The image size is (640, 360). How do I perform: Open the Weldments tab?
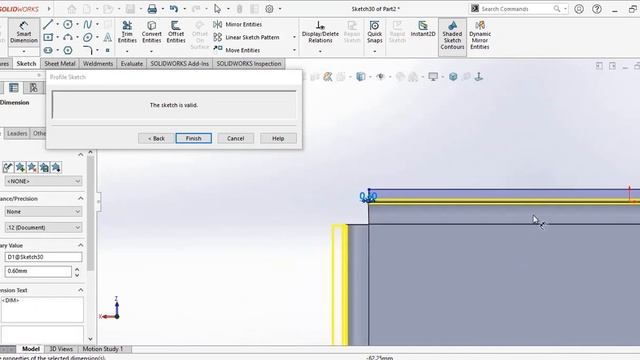pyautogui.click(x=98, y=64)
